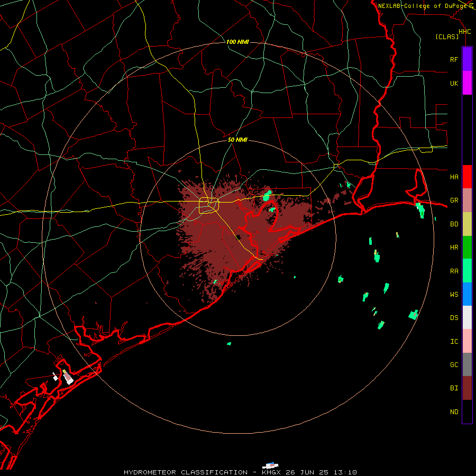Click the mint green RA legend swatch
This screenshot has height=476, width=476.
pyautogui.click(x=467, y=271)
